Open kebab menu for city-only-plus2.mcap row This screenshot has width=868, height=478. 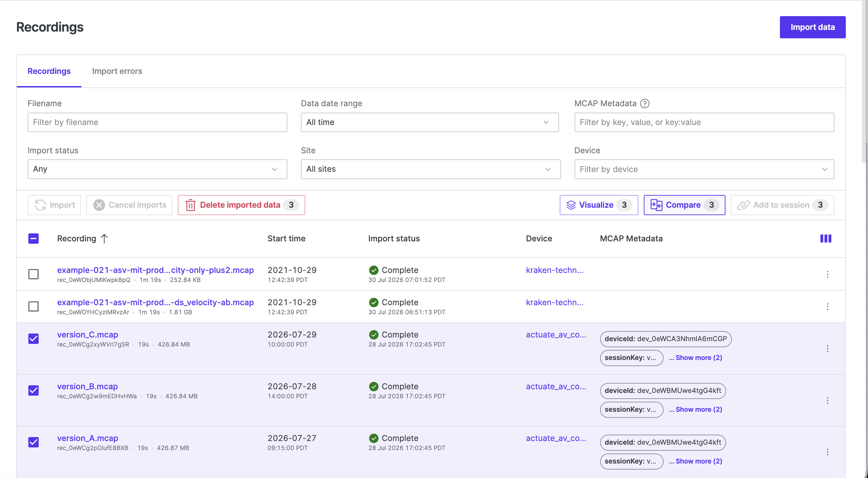tap(827, 274)
